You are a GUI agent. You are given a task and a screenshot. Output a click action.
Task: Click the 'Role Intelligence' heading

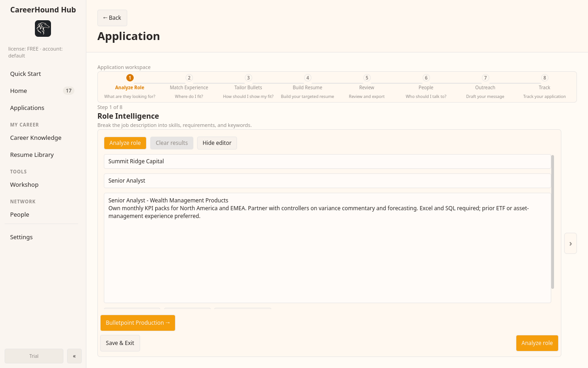(128, 116)
